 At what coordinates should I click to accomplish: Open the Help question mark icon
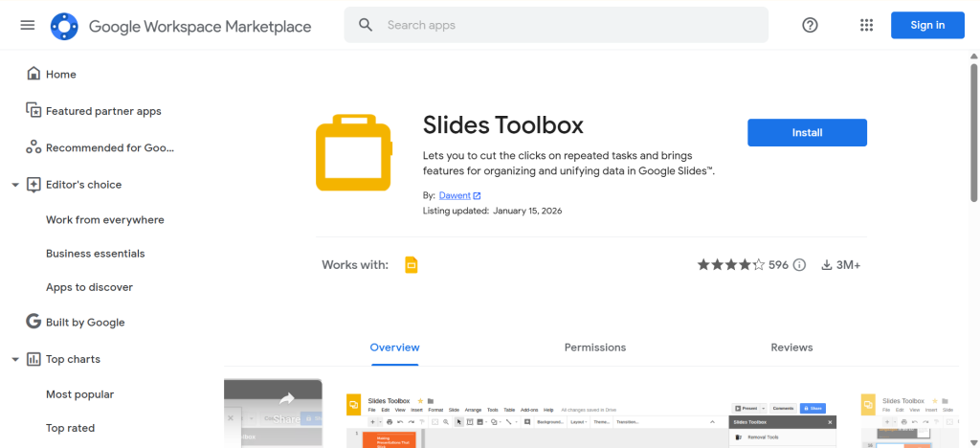[x=810, y=25]
